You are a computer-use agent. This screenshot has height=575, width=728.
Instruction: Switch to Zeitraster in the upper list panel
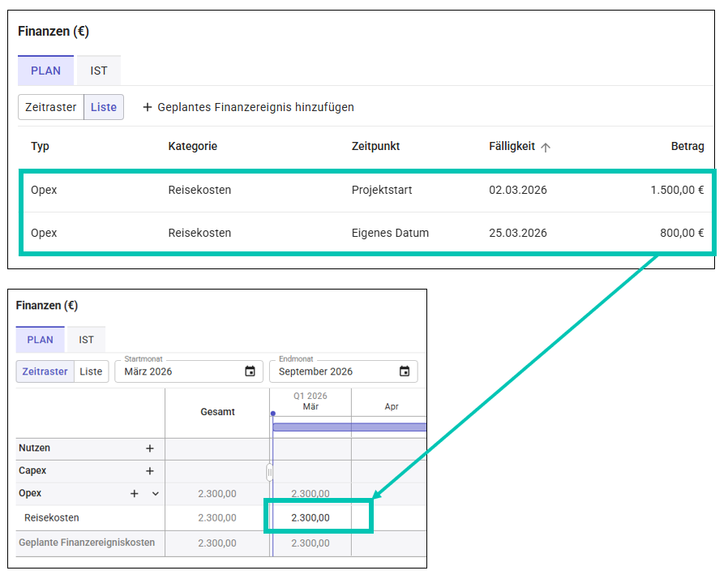click(51, 107)
